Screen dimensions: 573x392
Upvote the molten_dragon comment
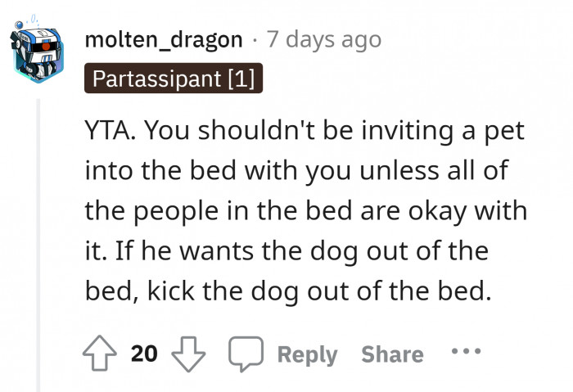101,354
